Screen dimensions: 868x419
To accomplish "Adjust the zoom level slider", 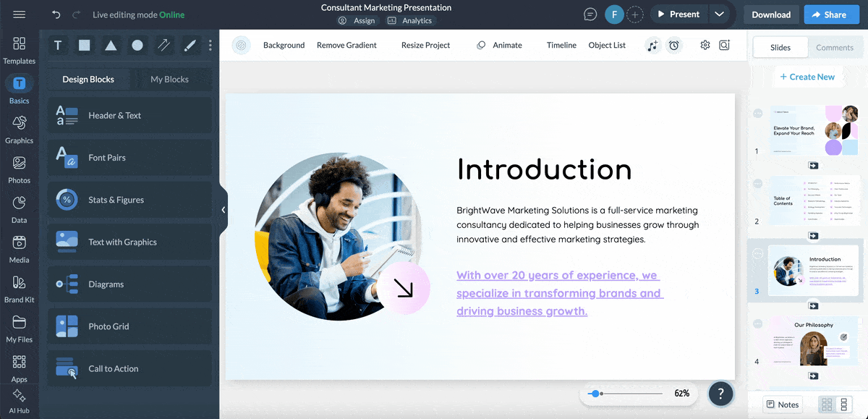I will point(597,394).
